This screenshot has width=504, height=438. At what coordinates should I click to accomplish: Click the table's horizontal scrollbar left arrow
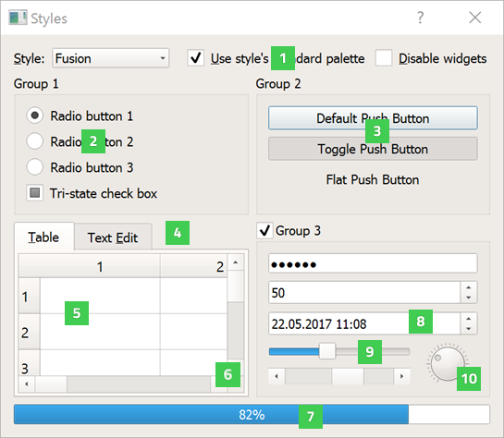tap(27, 383)
